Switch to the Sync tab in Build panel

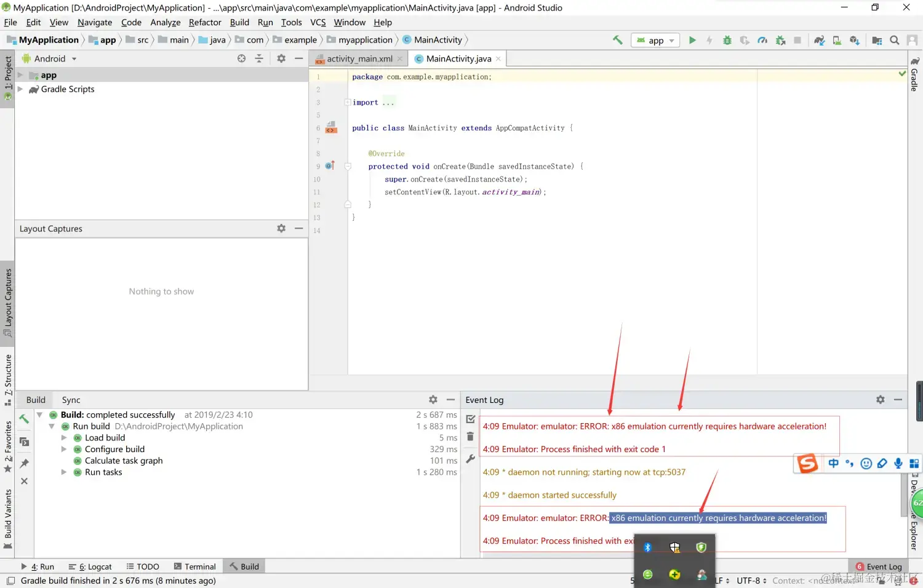71,400
